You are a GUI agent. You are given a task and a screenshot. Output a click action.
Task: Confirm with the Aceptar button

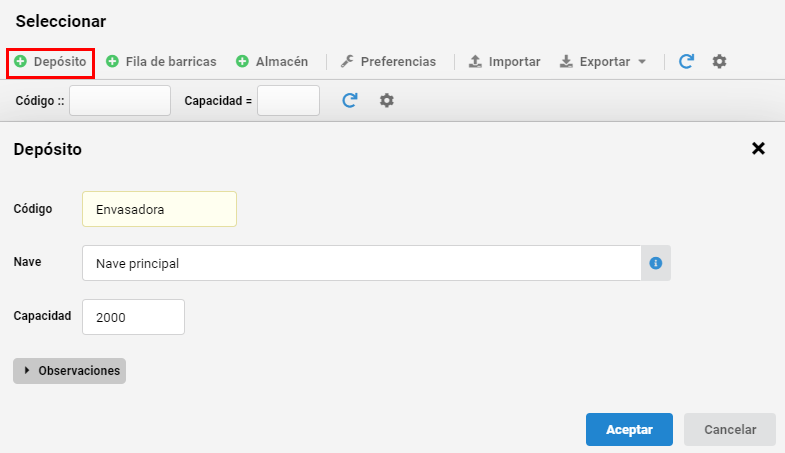click(x=629, y=429)
